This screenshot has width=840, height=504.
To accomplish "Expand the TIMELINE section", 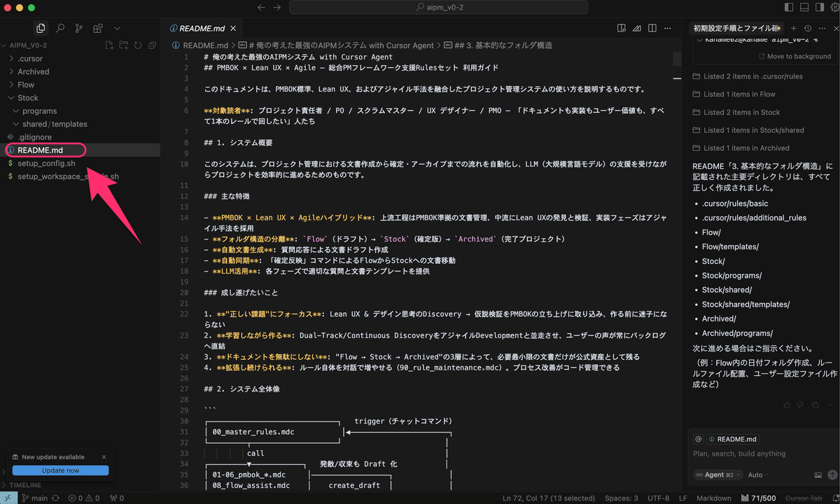I will 28,484.
